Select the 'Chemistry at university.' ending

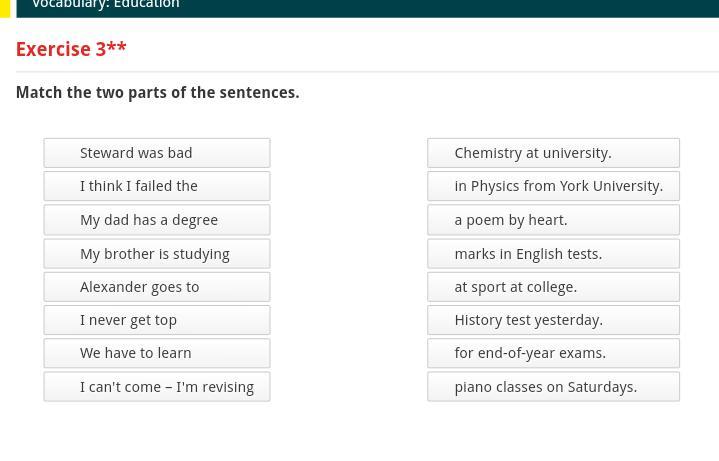(553, 153)
